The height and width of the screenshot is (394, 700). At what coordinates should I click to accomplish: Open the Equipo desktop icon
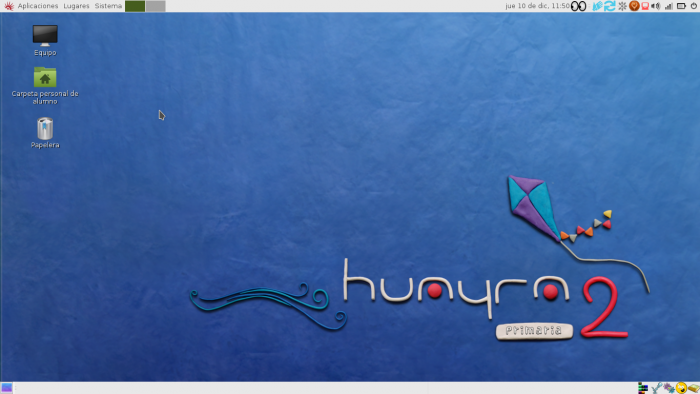point(45,40)
